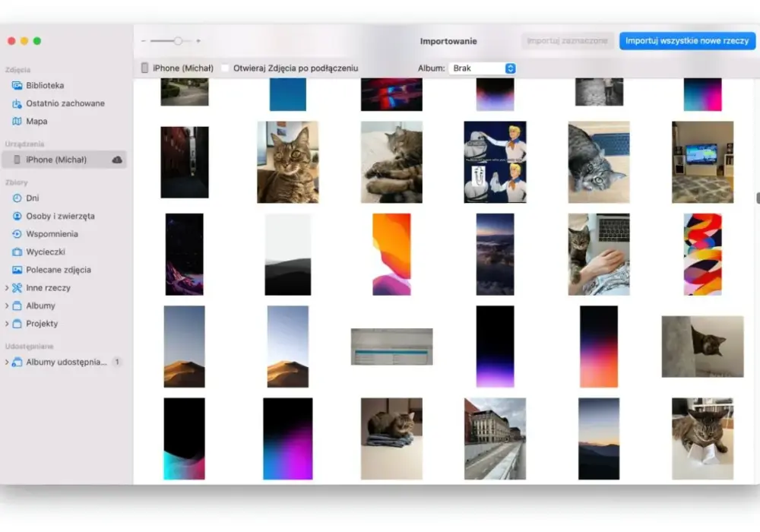Click the Importuj zaznaczone button

tap(567, 41)
